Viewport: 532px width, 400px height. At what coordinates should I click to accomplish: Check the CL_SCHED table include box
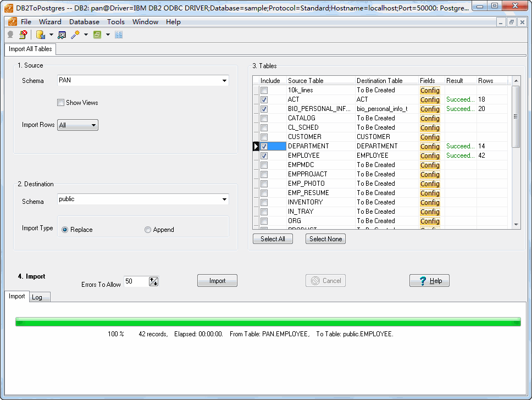[264, 127]
